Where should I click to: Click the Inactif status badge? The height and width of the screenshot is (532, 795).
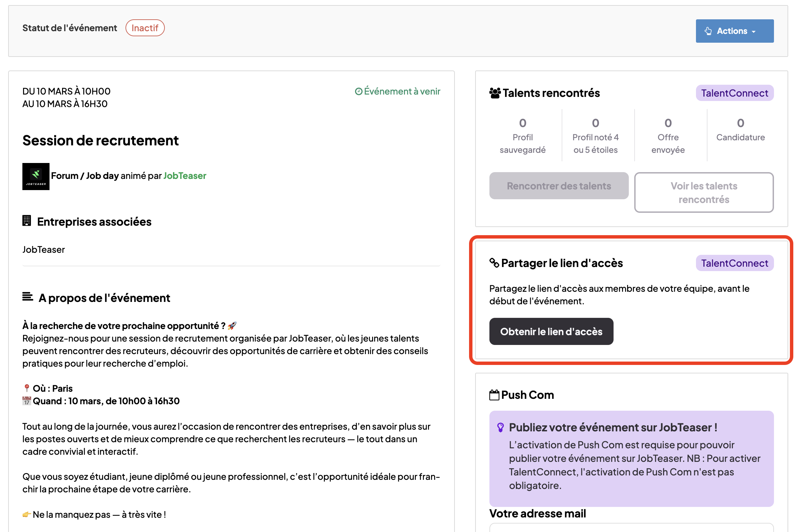[x=145, y=28]
